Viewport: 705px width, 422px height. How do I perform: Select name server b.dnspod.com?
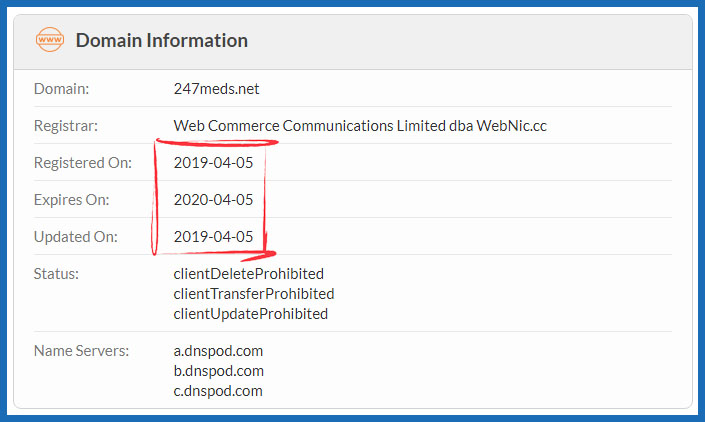point(218,371)
